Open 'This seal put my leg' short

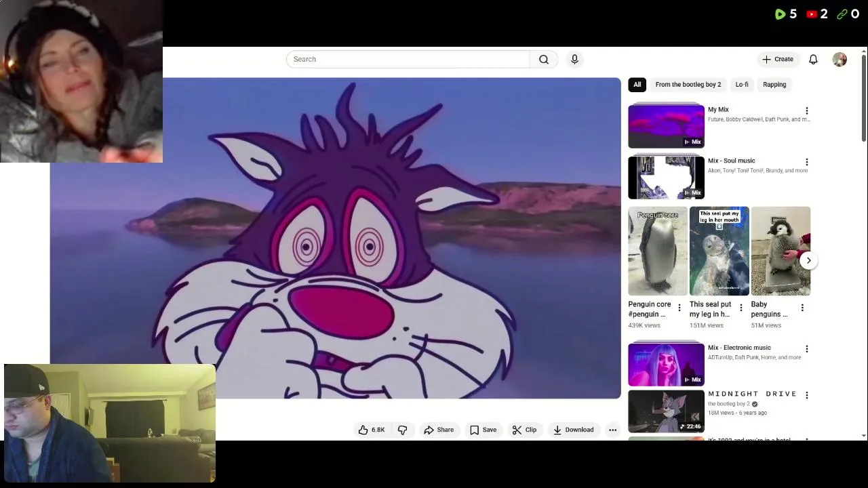point(719,251)
